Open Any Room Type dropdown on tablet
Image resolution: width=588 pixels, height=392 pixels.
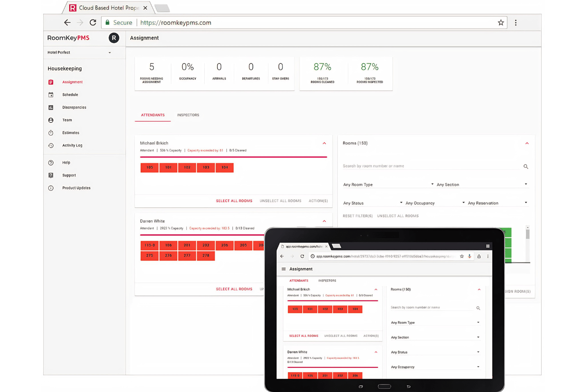435,322
